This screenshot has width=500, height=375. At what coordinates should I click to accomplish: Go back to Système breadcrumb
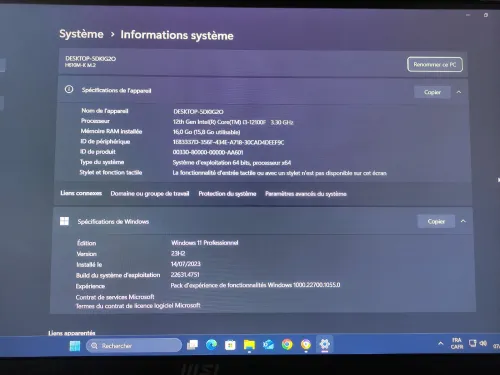81,34
